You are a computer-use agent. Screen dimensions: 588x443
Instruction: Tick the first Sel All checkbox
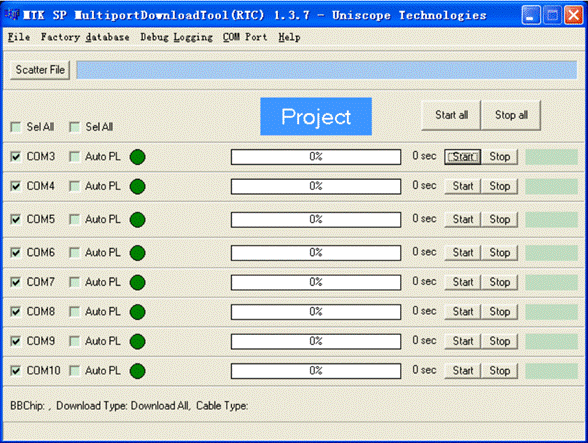click(16, 127)
